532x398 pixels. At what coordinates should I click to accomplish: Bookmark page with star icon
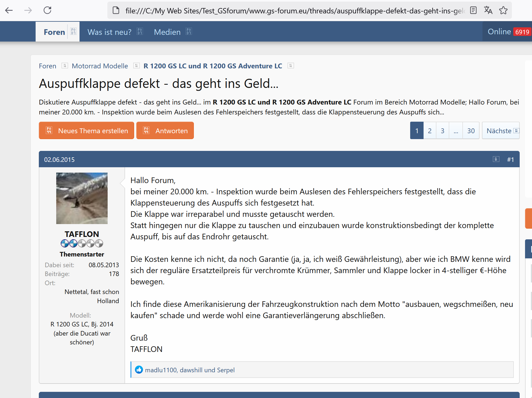[x=503, y=10]
